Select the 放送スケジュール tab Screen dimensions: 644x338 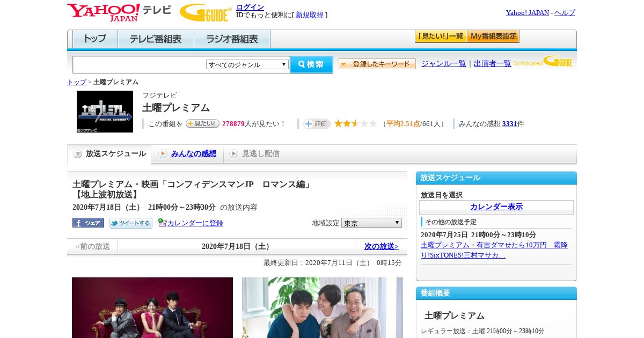(109, 154)
